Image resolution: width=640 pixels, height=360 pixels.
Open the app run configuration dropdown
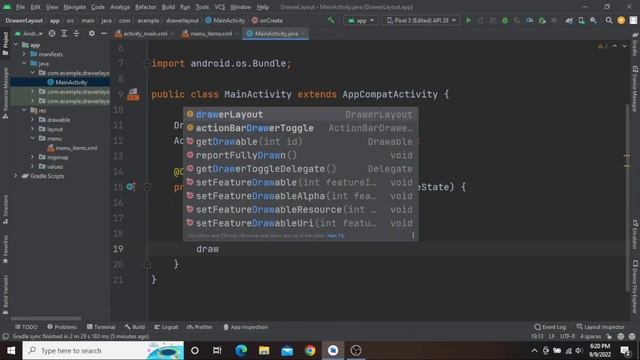tap(361, 20)
